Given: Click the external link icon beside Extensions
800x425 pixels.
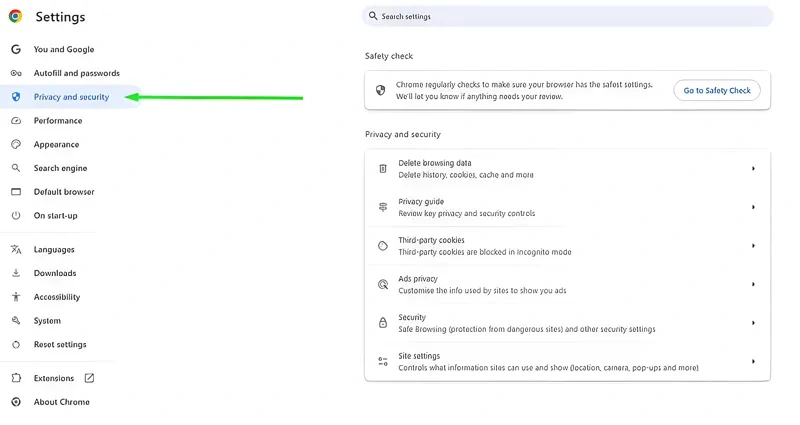Looking at the screenshot, I should tap(89, 378).
